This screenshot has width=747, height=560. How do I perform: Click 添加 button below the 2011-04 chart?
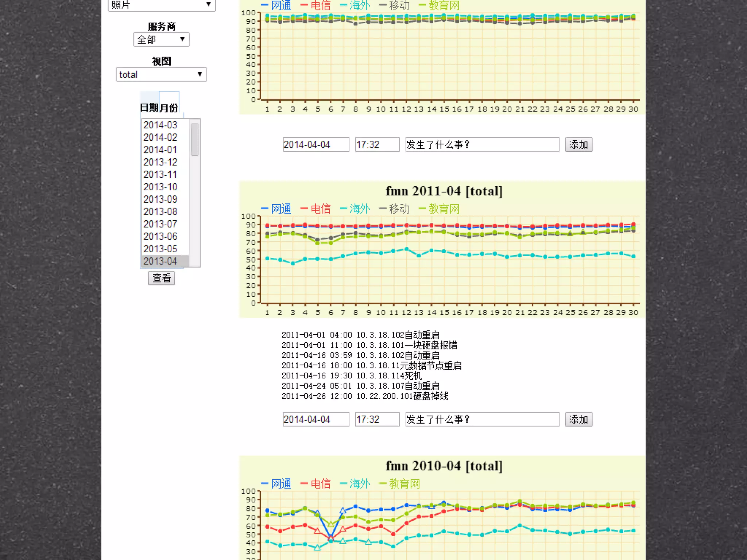578,419
